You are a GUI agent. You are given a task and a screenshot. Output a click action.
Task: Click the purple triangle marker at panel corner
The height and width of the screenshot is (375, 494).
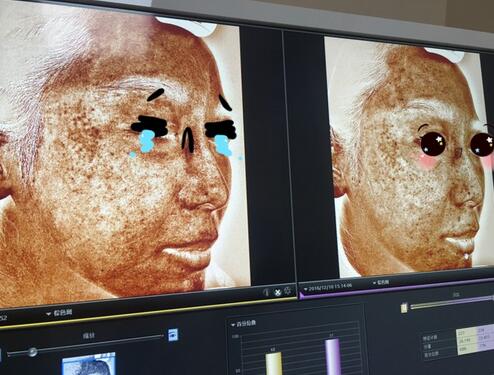coord(302,296)
